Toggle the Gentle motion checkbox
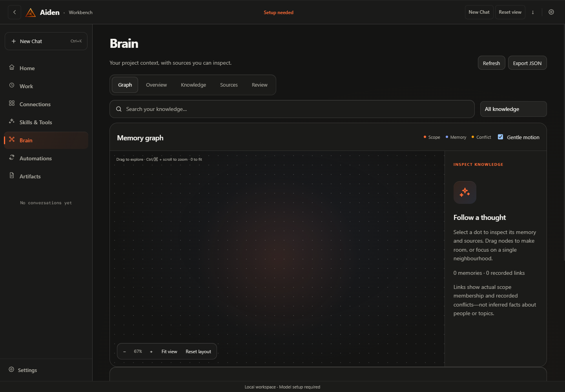Image resolution: width=565 pixels, height=392 pixels. coord(501,137)
